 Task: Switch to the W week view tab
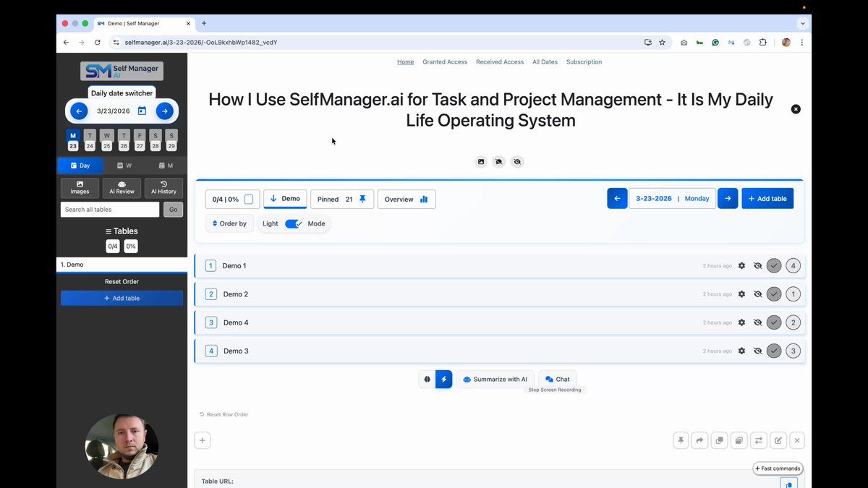pos(124,166)
